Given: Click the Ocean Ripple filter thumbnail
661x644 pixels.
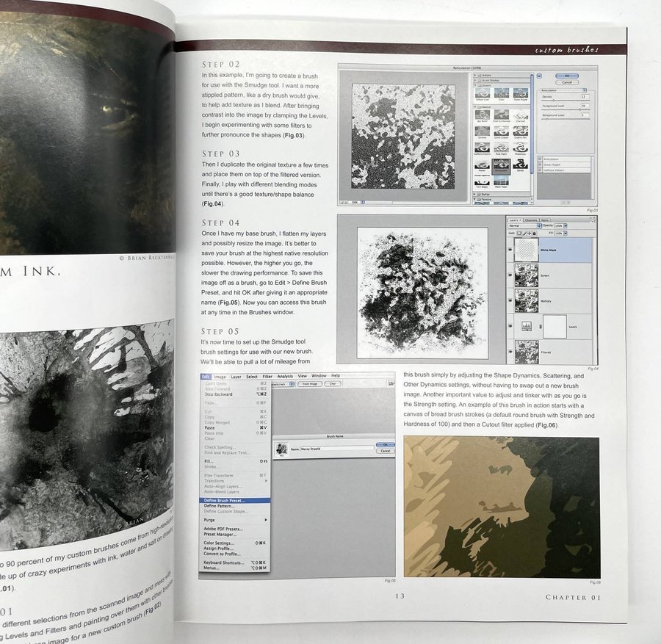Looking at the screenshot, I should (x=521, y=93).
